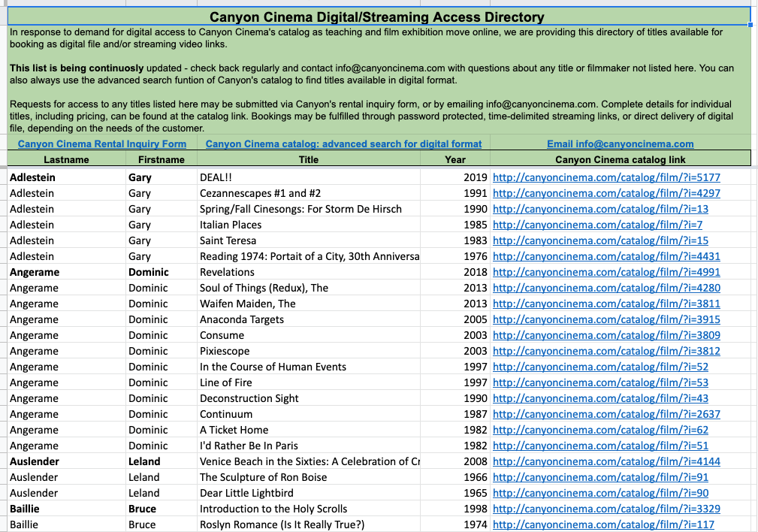758x532 pixels.
Task: Open catalog link for Cezannescapes (i=4297)
Action: point(606,193)
